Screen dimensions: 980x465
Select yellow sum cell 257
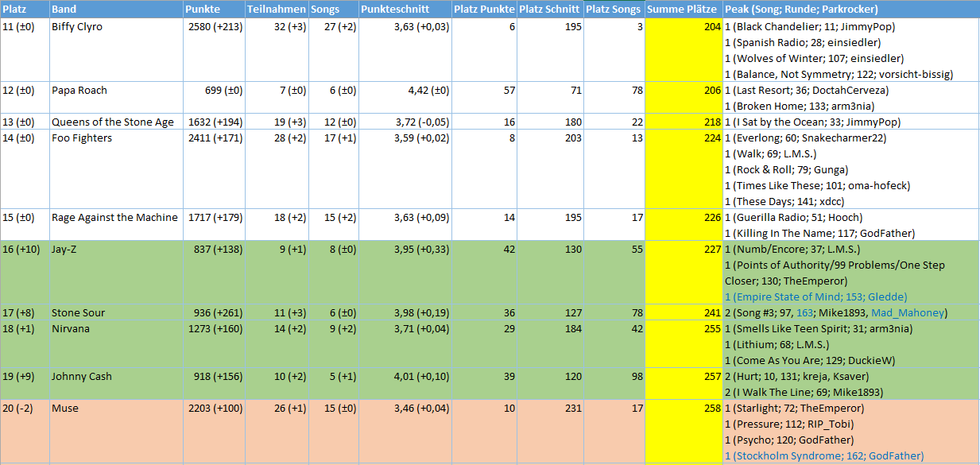coord(684,384)
